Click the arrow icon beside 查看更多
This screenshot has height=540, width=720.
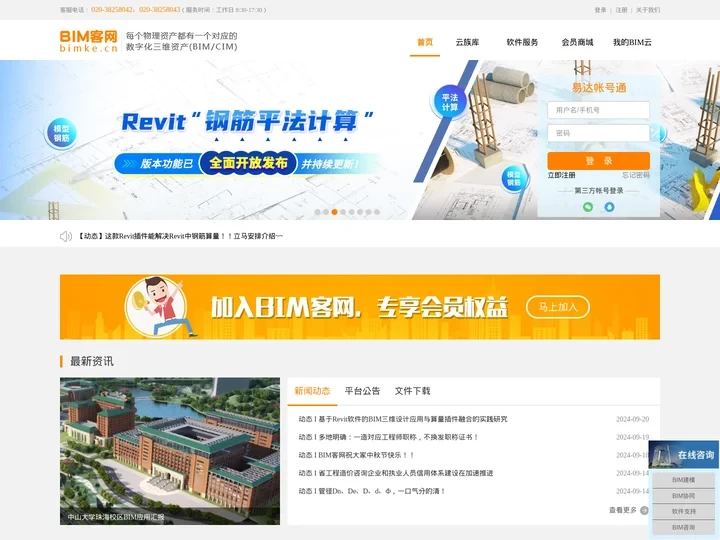pos(644,510)
